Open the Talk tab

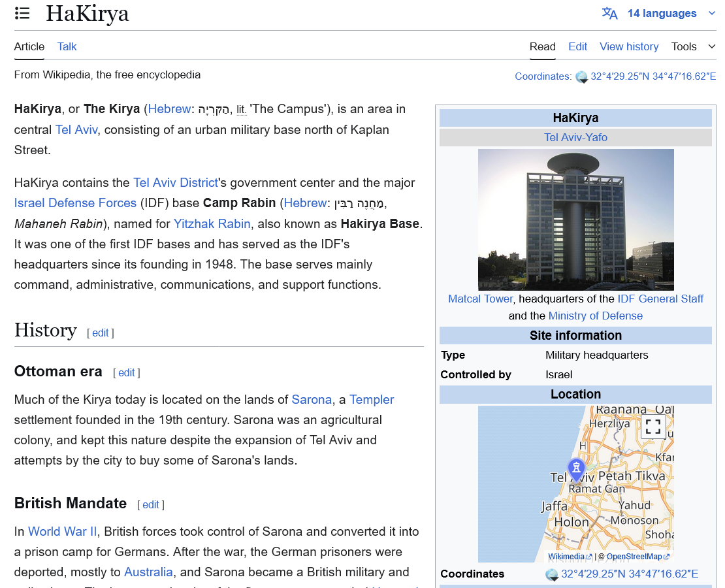[x=67, y=47]
